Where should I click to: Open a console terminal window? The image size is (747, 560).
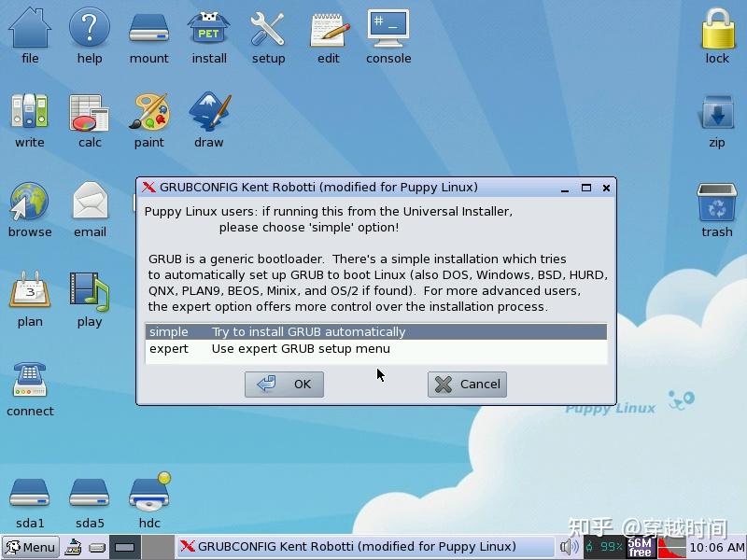point(388,30)
